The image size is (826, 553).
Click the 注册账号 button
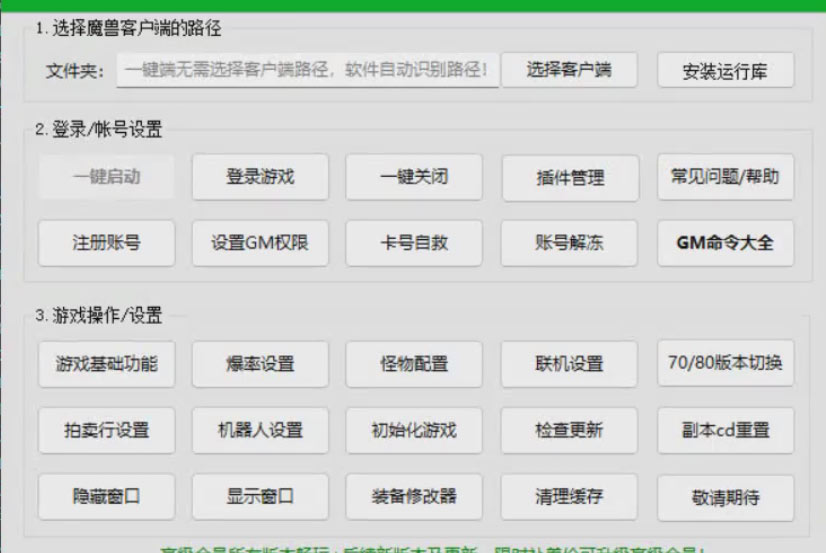(x=106, y=243)
